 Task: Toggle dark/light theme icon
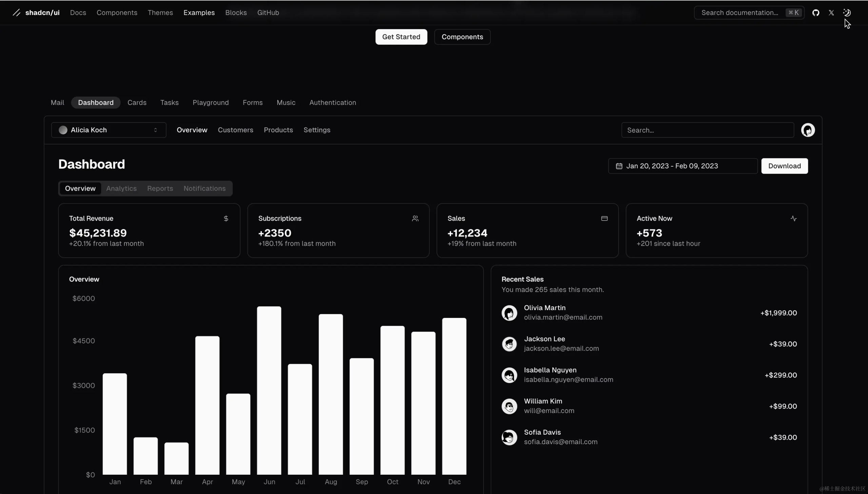tap(847, 13)
